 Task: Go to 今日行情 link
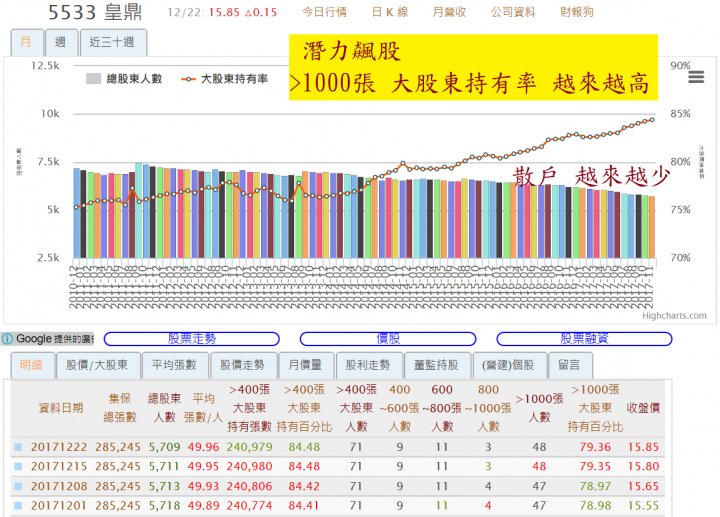[324, 13]
